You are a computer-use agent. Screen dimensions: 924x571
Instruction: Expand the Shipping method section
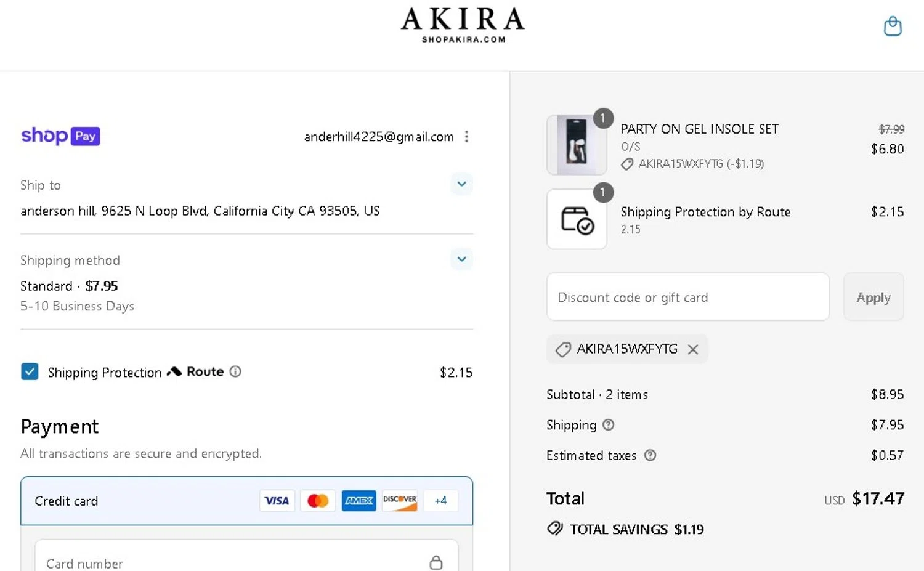[x=461, y=259]
